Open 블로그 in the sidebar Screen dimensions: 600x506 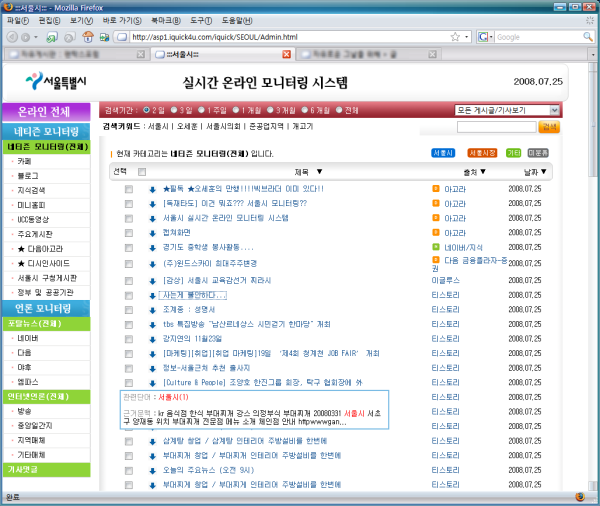28,176
